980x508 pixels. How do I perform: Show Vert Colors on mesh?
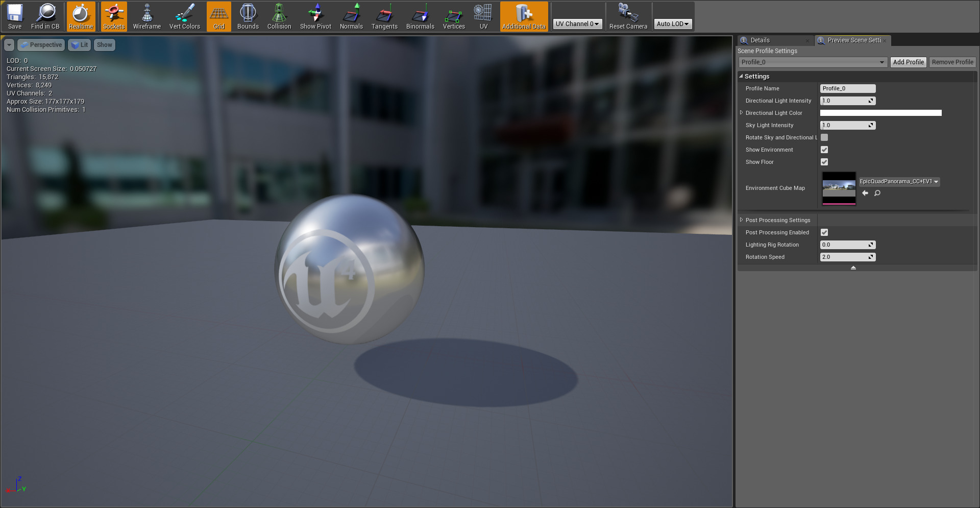[184, 16]
